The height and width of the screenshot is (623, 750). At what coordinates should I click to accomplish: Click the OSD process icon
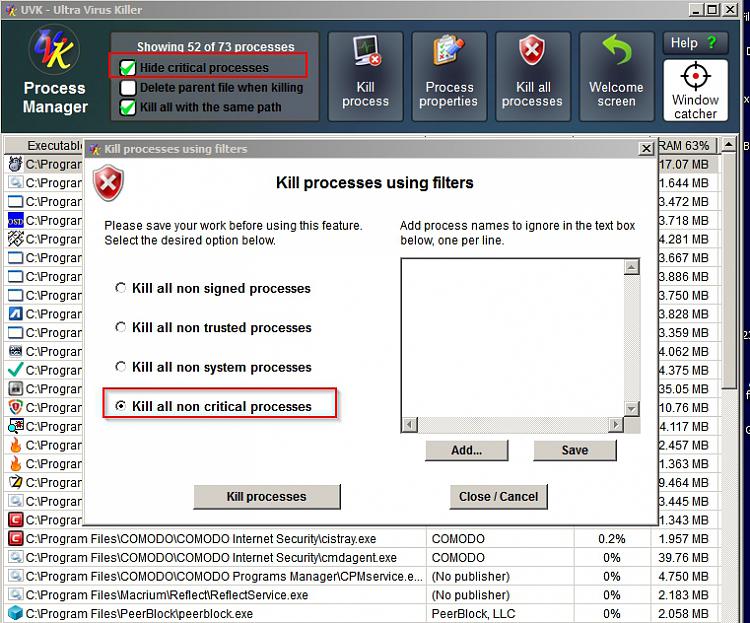[x=15, y=220]
